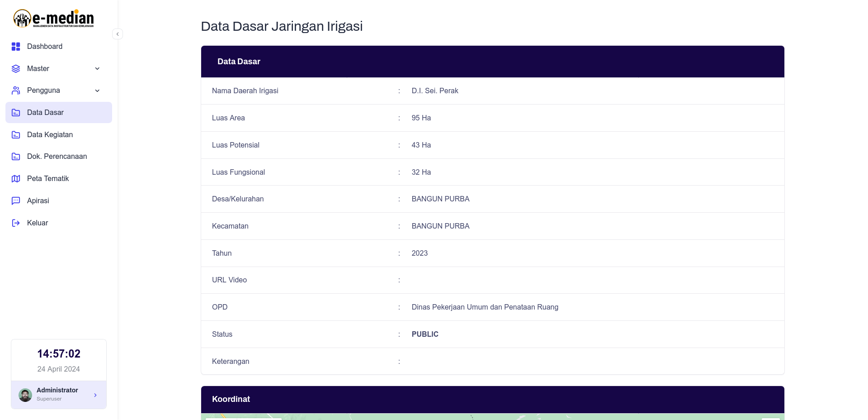Log out via the Keluar item
The image size is (868, 420).
[x=59, y=223]
